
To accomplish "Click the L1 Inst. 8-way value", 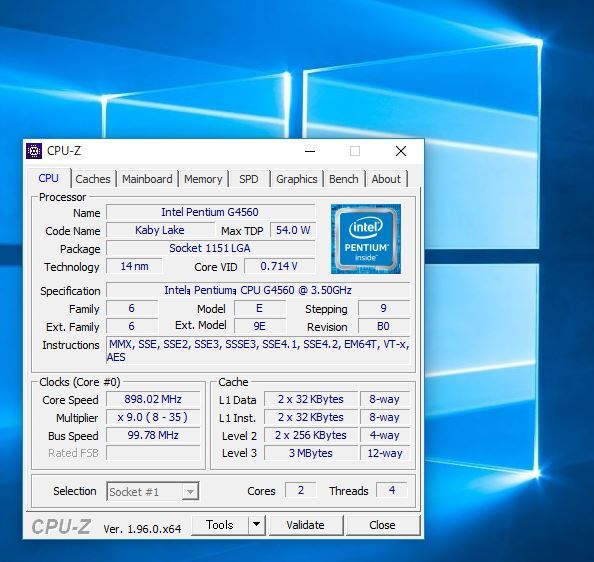I will [x=385, y=417].
